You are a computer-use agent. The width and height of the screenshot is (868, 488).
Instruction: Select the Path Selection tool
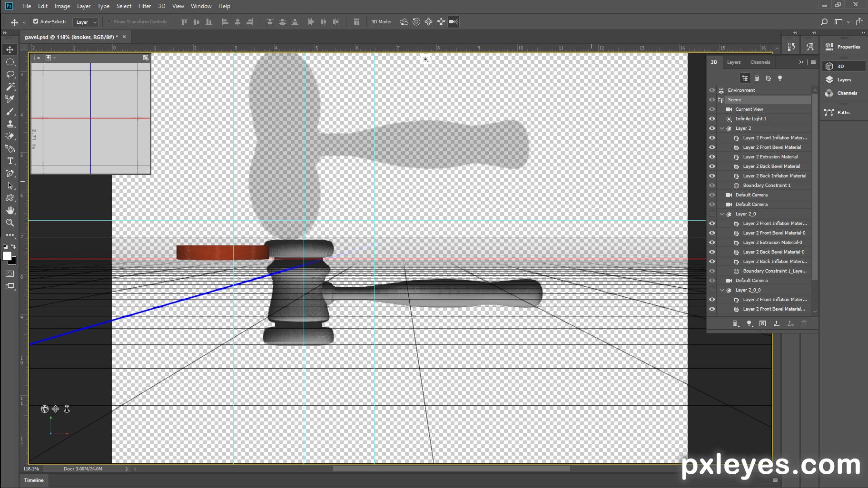click(x=10, y=185)
